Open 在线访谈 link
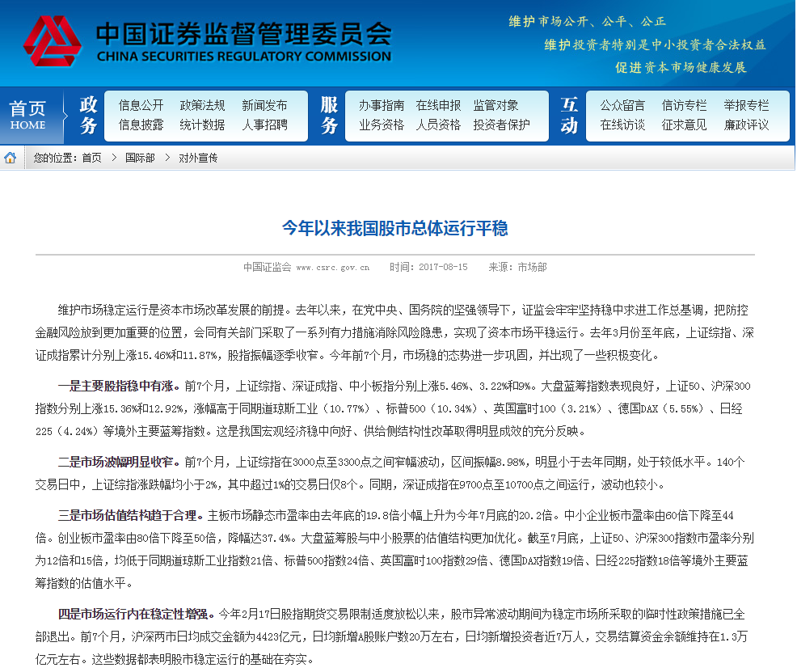 622,125
